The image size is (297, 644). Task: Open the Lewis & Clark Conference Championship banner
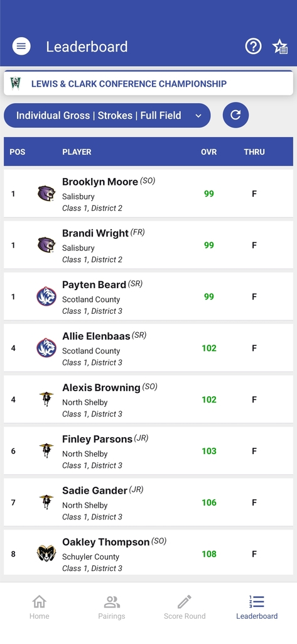point(148,84)
